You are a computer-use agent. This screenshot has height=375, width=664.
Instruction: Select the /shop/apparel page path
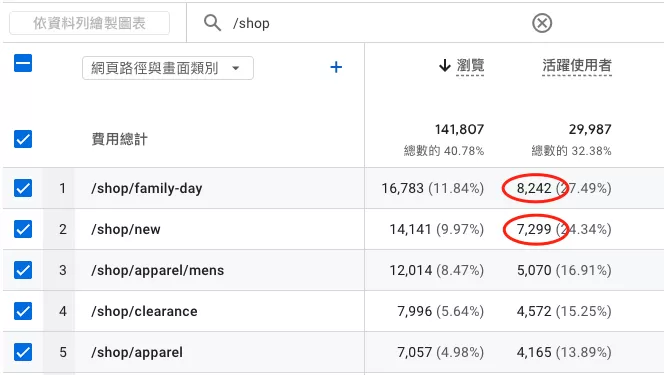click(x=137, y=353)
